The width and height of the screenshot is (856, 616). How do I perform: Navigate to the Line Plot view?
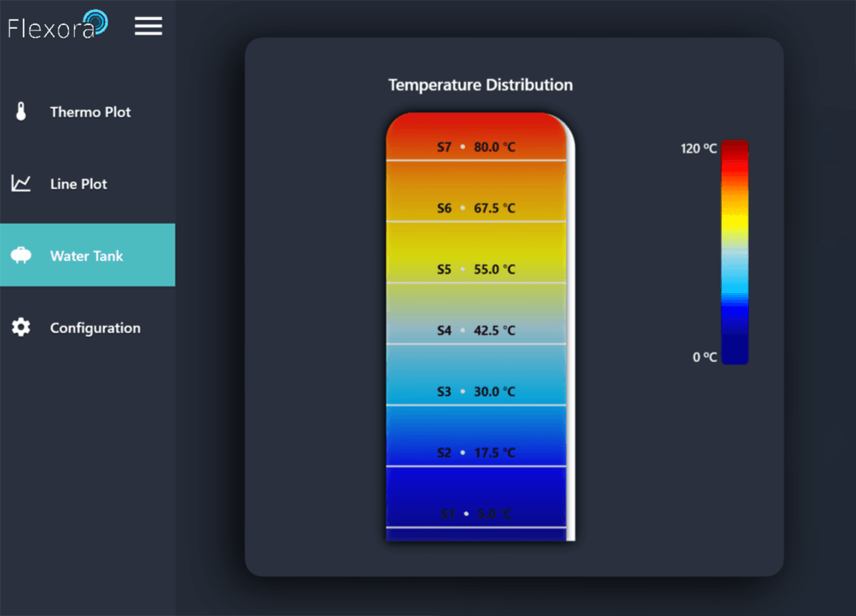click(78, 183)
